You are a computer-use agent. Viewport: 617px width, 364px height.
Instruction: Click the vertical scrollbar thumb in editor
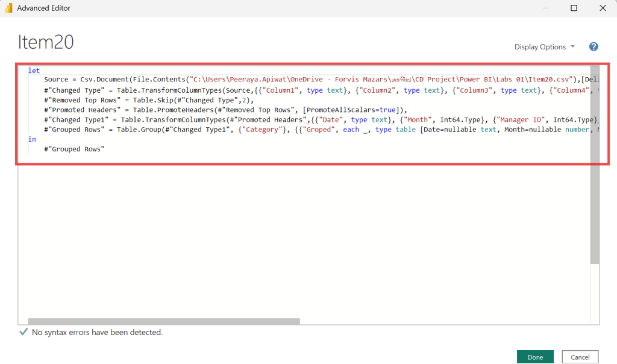pyautogui.click(x=595, y=163)
